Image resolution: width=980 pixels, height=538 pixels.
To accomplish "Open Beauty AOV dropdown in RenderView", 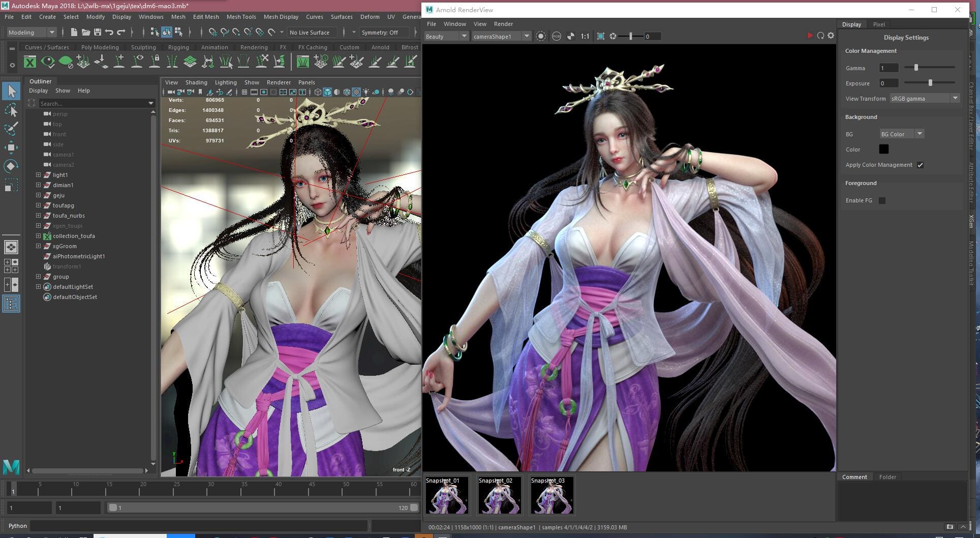I will pos(446,36).
